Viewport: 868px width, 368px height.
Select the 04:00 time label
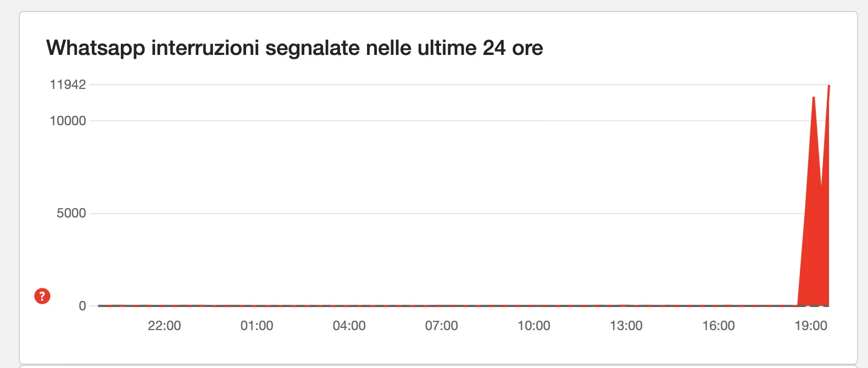point(349,326)
